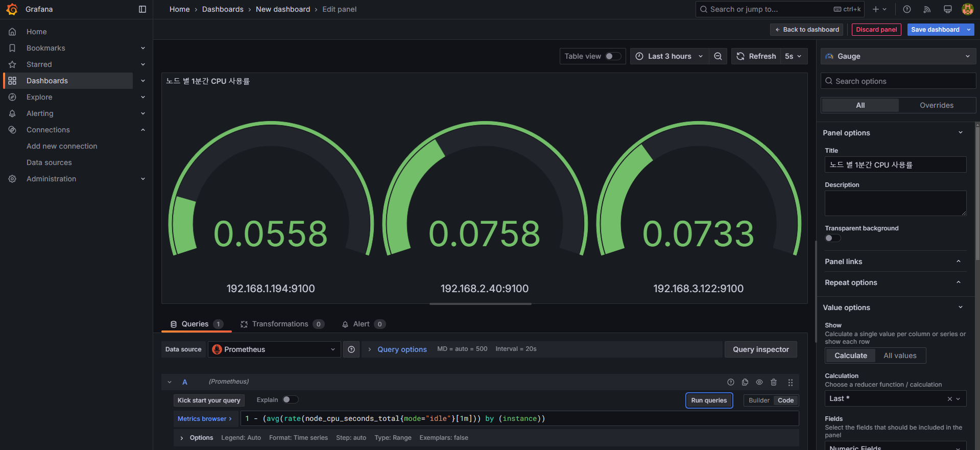Select the All options tab
Image resolution: width=980 pixels, height=450 pixels.
861,105
